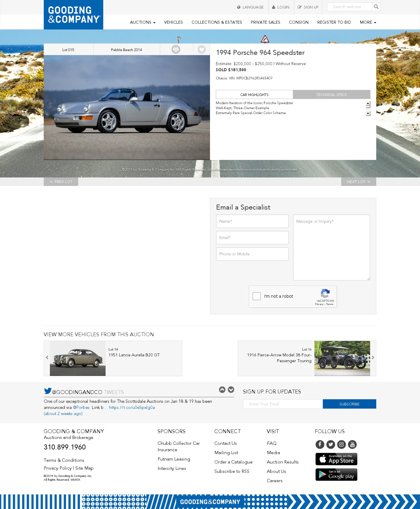Open the Mailing List link
The height and width of the screenshot is (509, 420).
[226, 453]
